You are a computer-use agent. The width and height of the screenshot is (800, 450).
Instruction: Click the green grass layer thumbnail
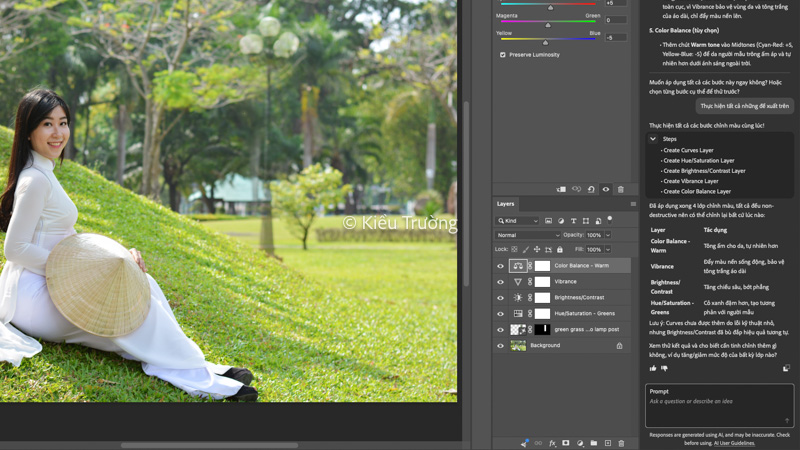[x=518, y=330]
